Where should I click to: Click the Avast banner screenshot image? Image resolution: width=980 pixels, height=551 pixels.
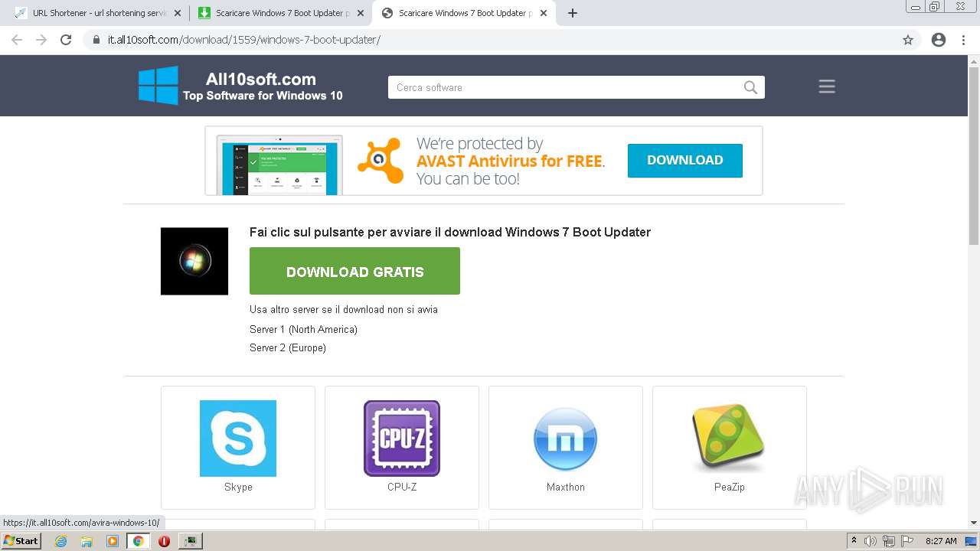pyautogui.click(x=279, y=165)
